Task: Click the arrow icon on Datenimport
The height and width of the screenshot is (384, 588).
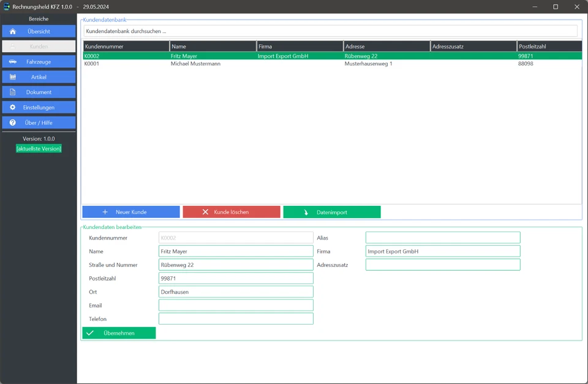Action: [x=306, y=213]
